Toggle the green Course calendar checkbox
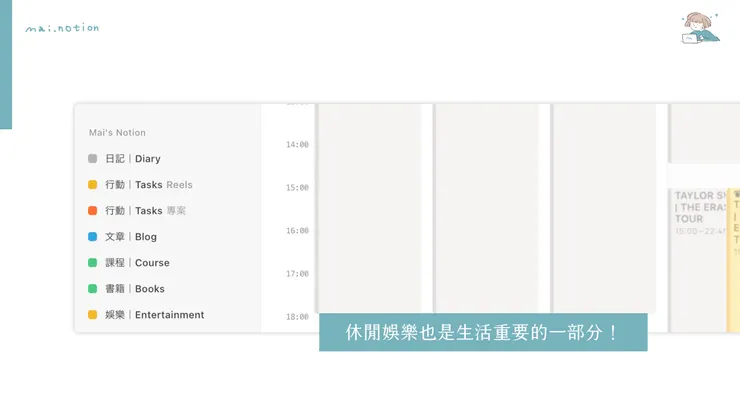Image resolution: width=740 pixels, height=416 pixels. click(x=92, y=263)
